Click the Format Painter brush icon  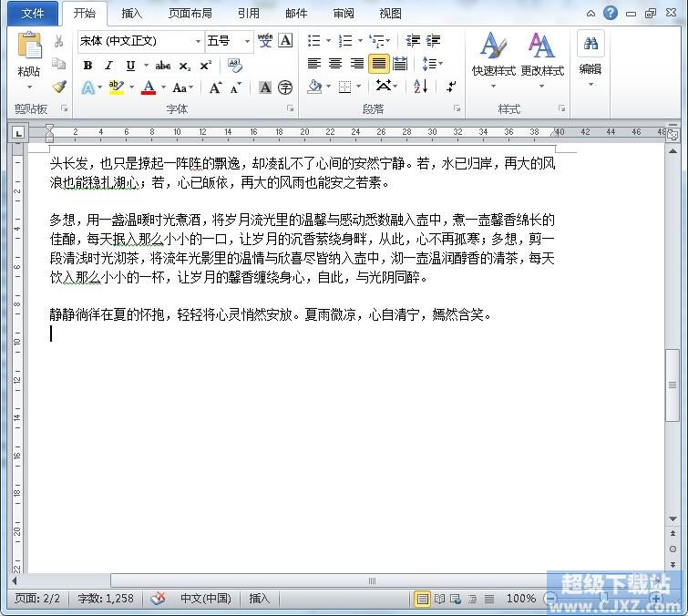(59, 87)
